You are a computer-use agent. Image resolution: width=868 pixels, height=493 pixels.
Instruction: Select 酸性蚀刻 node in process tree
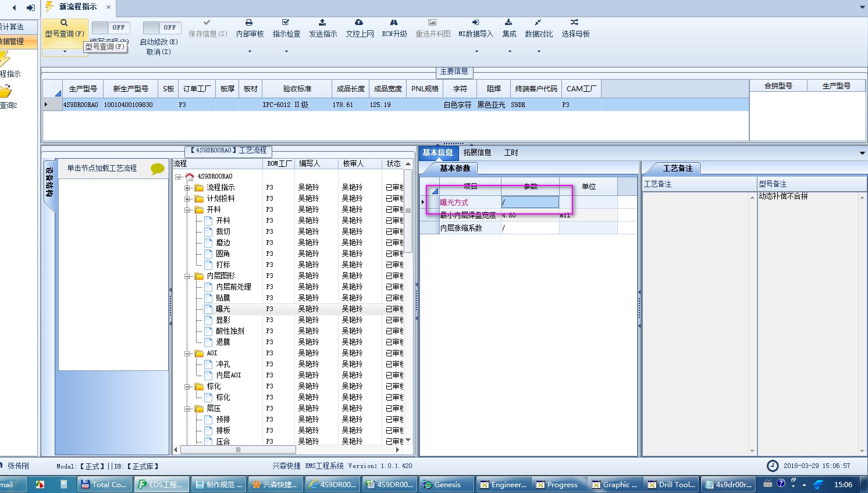(230, 331)
